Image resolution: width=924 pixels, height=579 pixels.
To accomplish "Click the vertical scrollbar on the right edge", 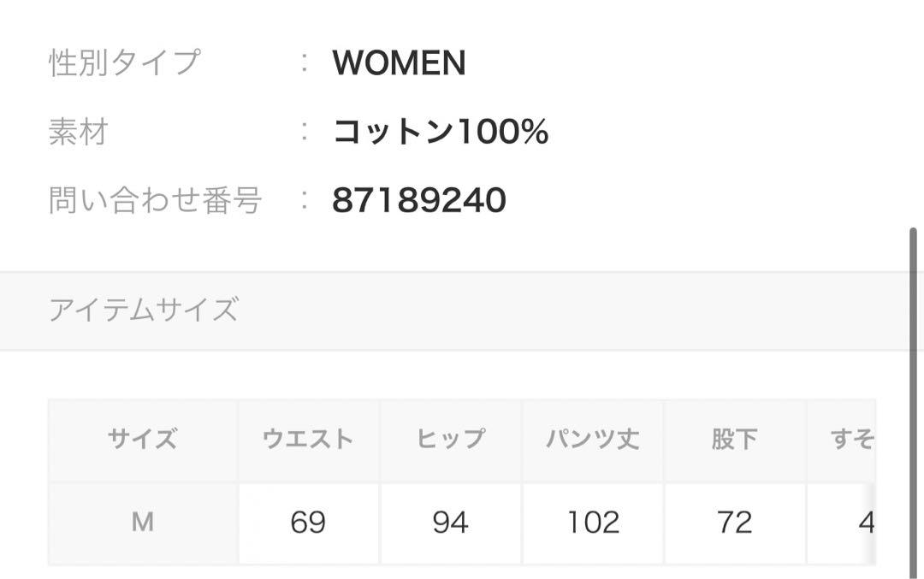I will 913,402.
